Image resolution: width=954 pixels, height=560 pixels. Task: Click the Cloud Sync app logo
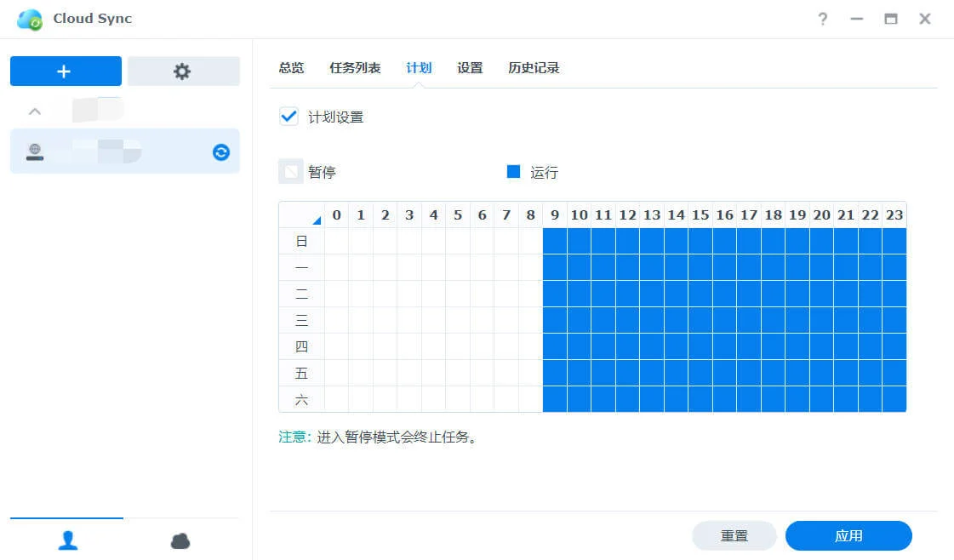pyautogui.click(x=30, y=19)
